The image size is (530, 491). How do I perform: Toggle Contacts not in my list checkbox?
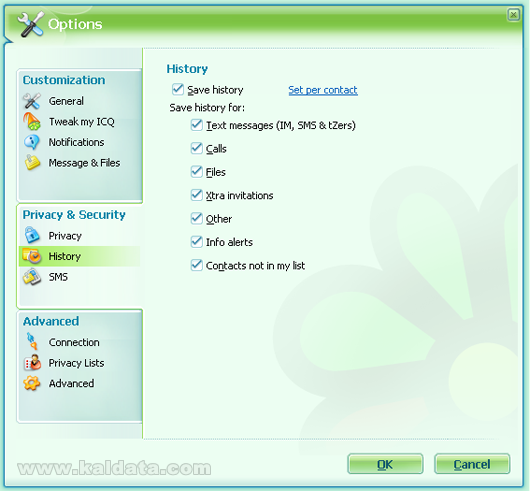point(196,265)
